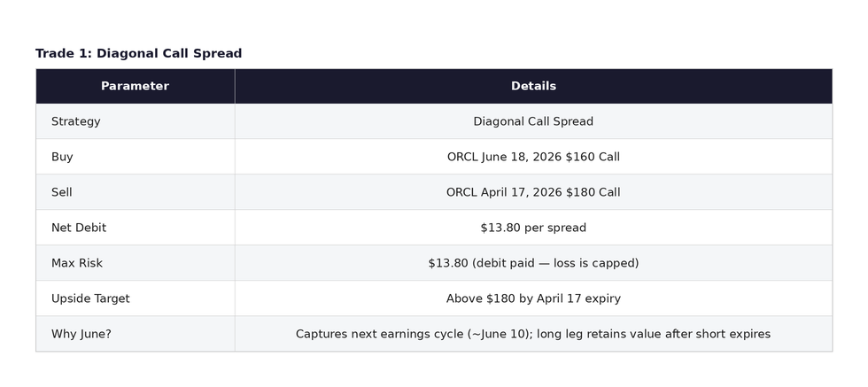Click '(~June 10)' in the Why June row
This screenshot has width=868, height=387.
497,334
